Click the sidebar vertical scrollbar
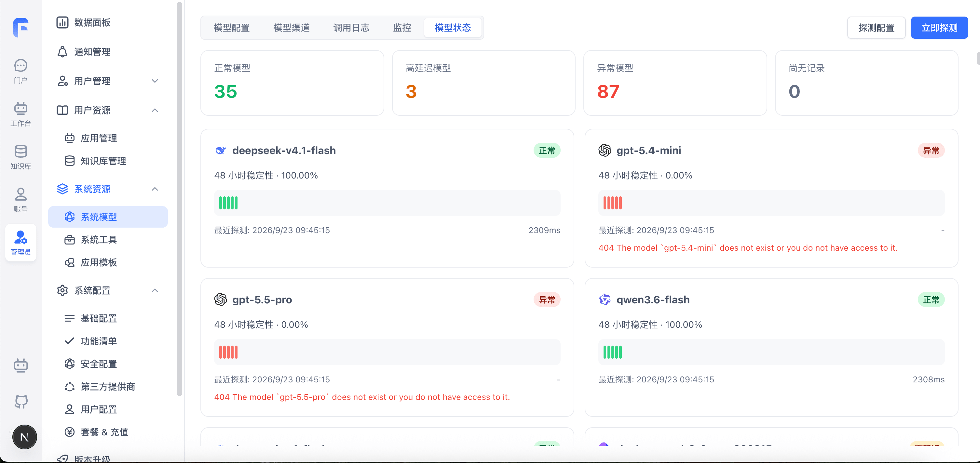 [x=180, y=199]
